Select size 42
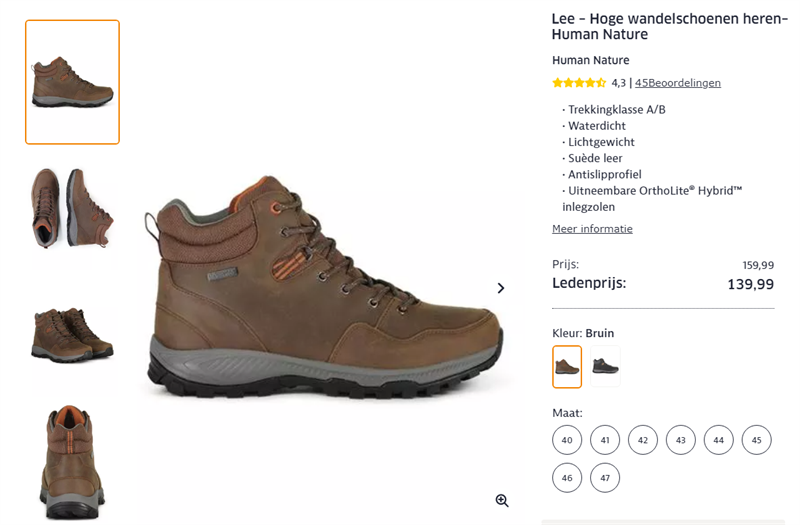This screenshot has height=525, width=800. (x=643, y=440)
